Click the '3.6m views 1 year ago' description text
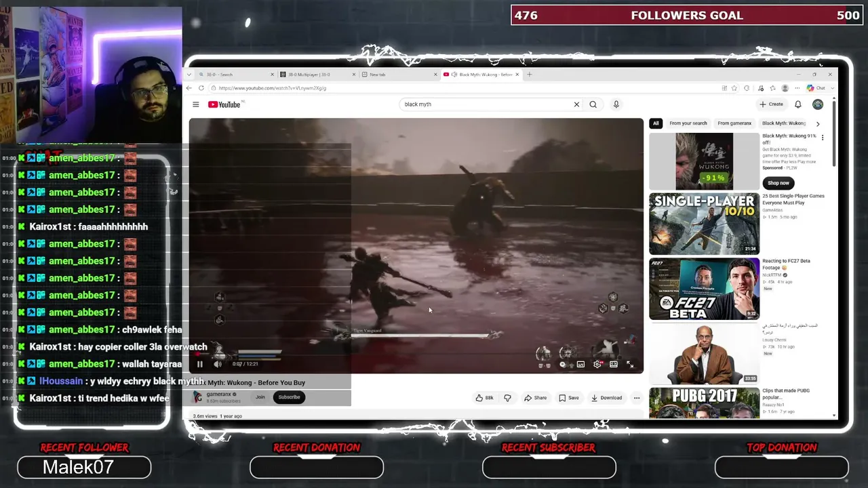Screen dimensions: 868x488 218,416
